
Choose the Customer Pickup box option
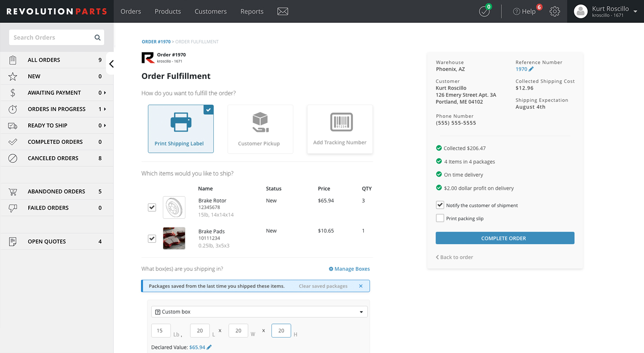[x=260, y=129]
